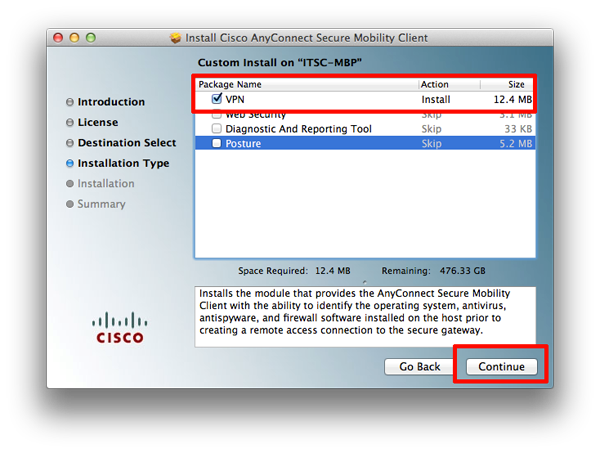Click the Cisco logo

120,328
